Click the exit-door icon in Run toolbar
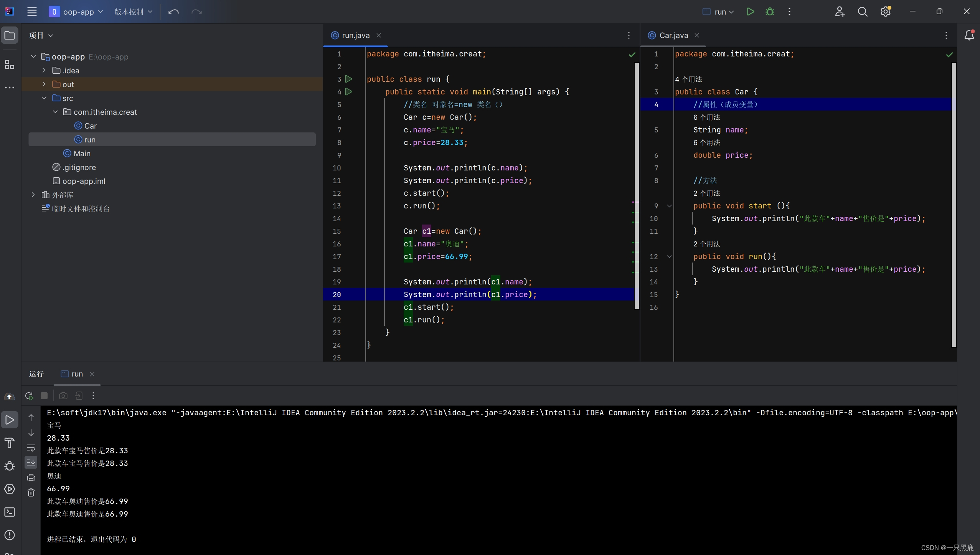Viewport: 980px width, 555px height. click(79, 396)
